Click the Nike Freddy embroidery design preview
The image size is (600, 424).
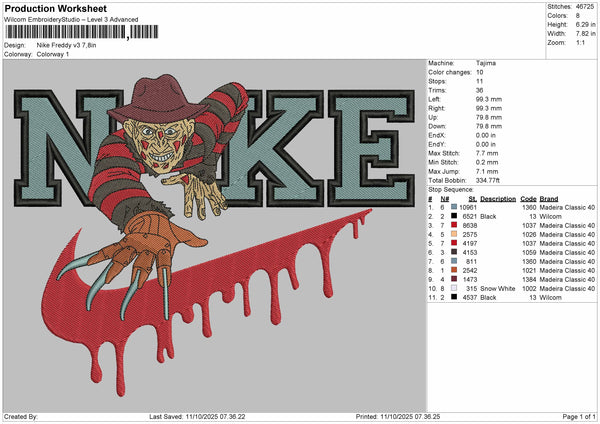[215, 236]
